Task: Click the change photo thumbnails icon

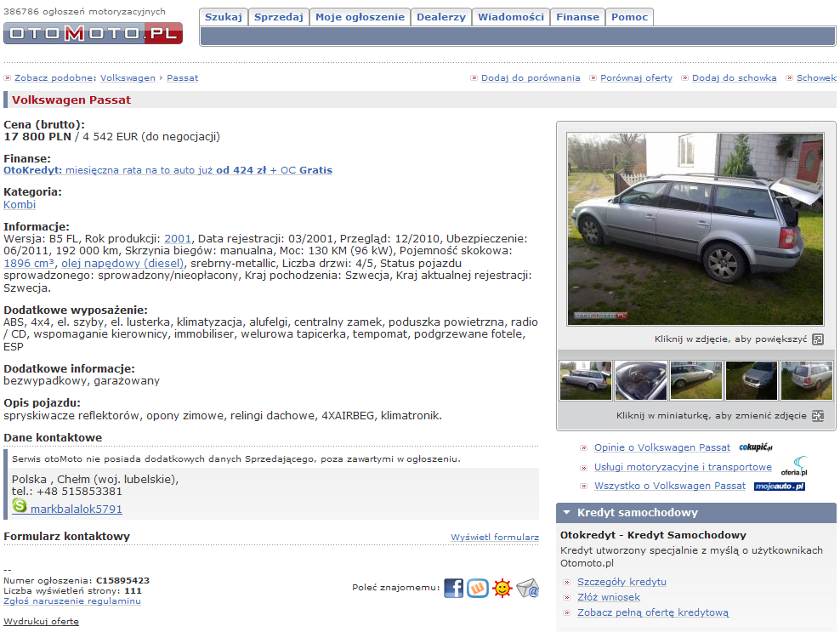Action: (818, 416)
